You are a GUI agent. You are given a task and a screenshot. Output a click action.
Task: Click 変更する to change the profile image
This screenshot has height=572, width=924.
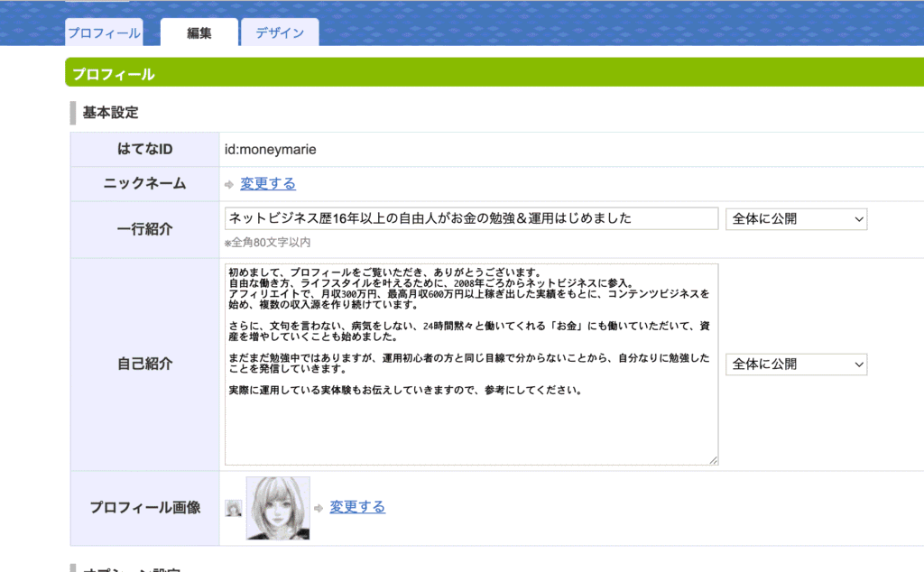click(357, 506)
